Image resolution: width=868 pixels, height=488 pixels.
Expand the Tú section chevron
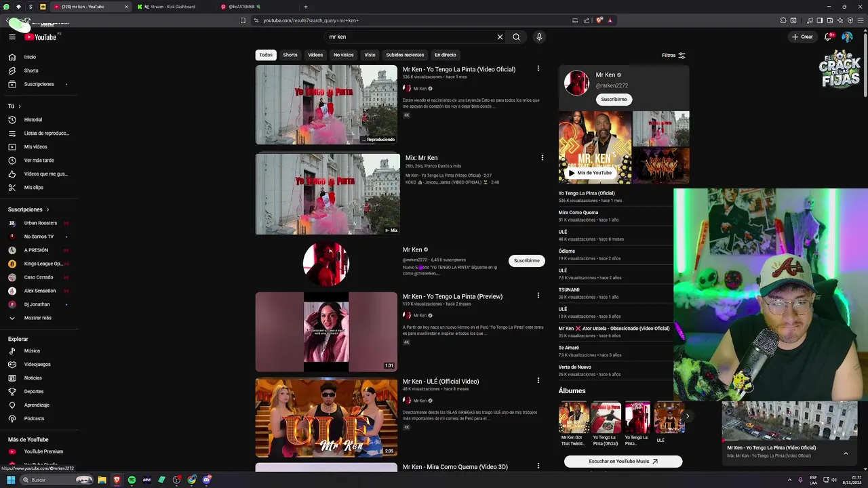[x=20, y=106]
